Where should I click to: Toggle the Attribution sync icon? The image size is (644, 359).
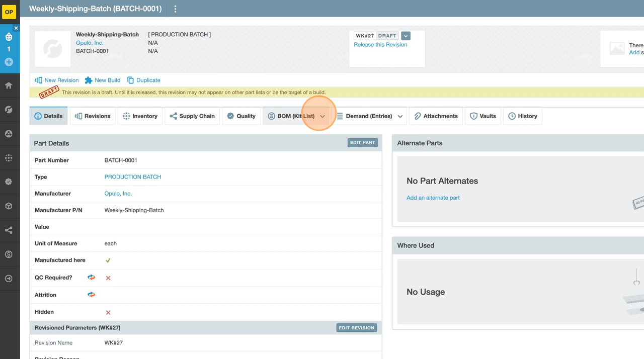coord(91,295)
